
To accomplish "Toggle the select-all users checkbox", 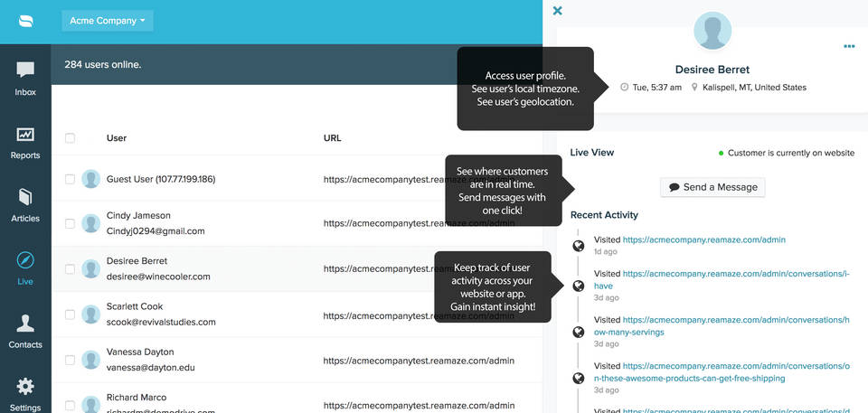I will [70, 138].
